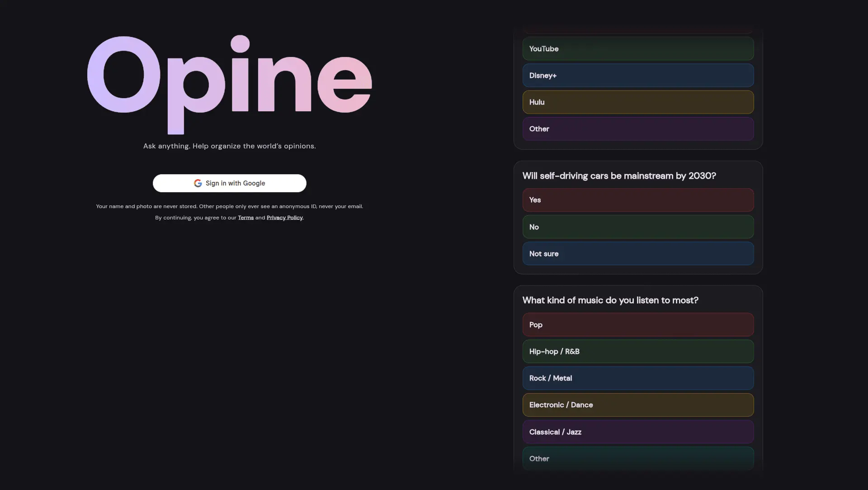This screenshot has width=868, height=490.
Task: Click the self-driving cars question title
Action: 619,176
